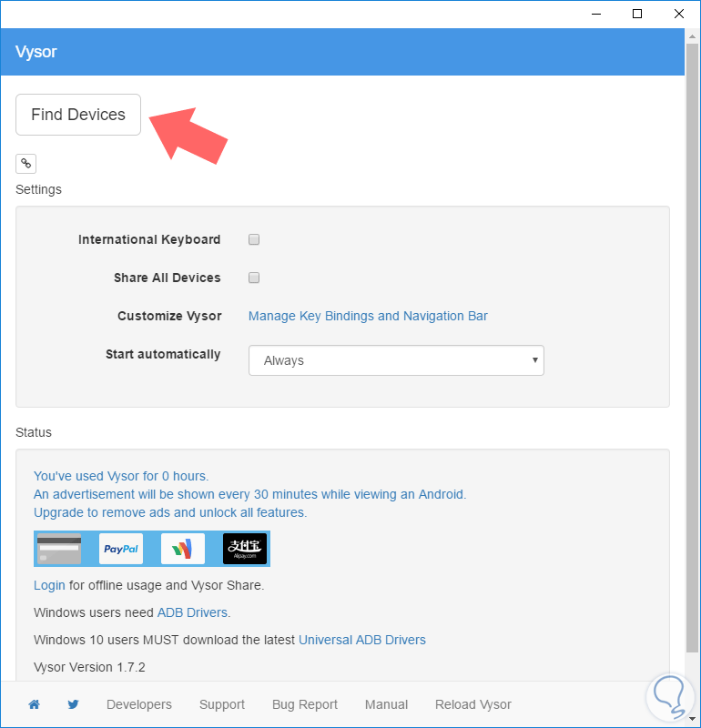Click 'Upgrade to remove ads and unlock all features'
This screenshot has height=728, width=701.
pyautogui.click(x=170, y=512)
